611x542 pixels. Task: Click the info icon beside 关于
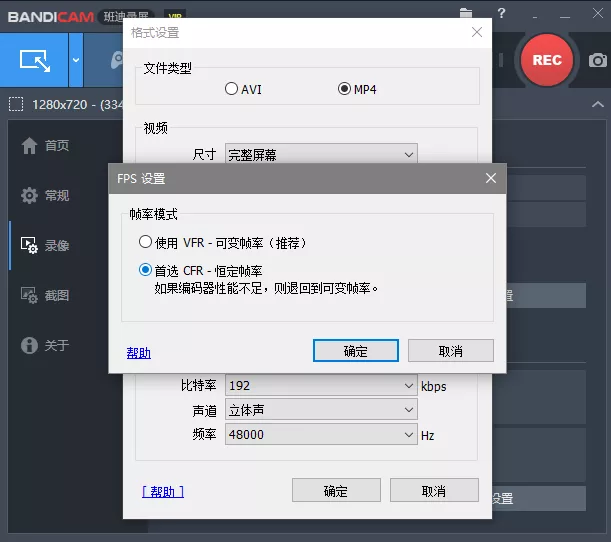coord(29,345)
